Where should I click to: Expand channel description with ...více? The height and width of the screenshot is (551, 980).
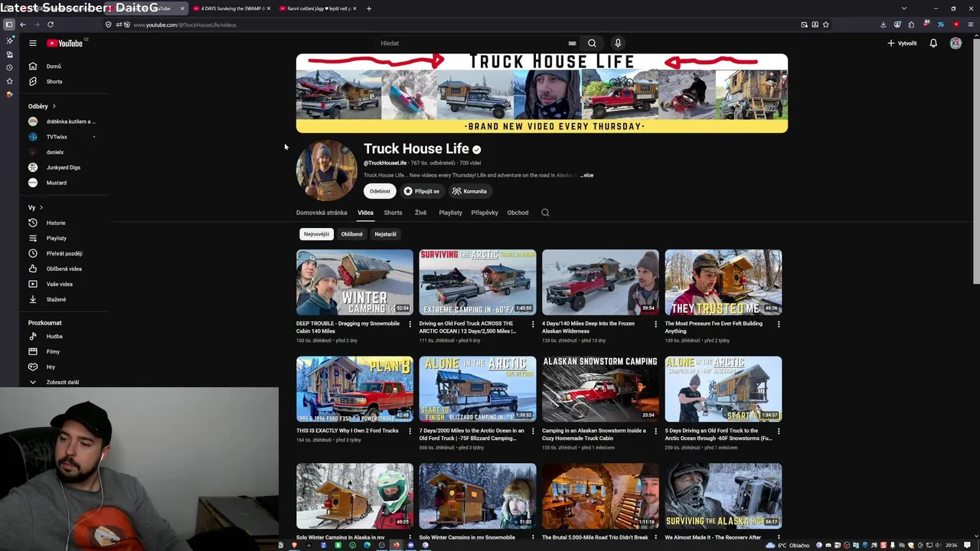[x=586, y=175]
